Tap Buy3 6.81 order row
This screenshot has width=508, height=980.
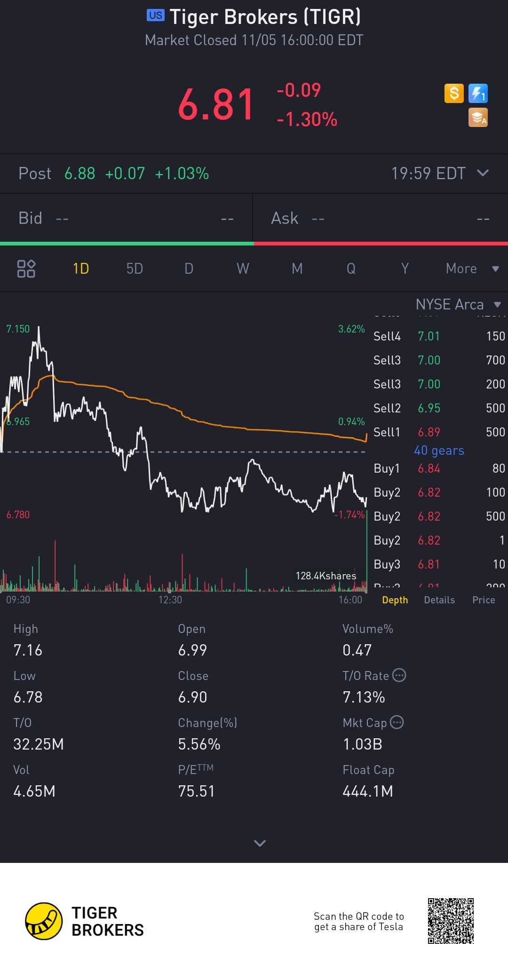click(x=439, y=564)
